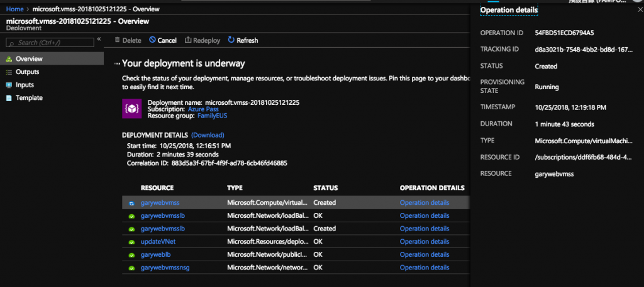Click the Cancel deployment icon
Viewport: 644px width, 287px height.
pos(152,40)
